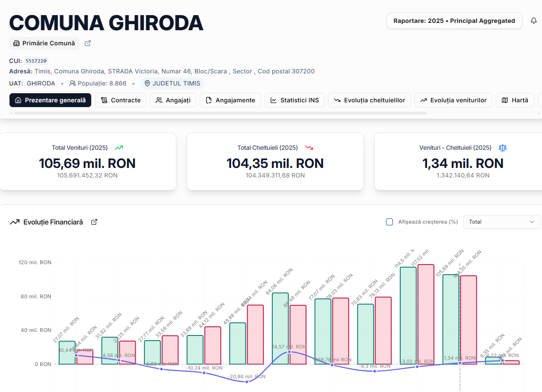Open external link icon next to Evoluție Financiară

[94, 222]
